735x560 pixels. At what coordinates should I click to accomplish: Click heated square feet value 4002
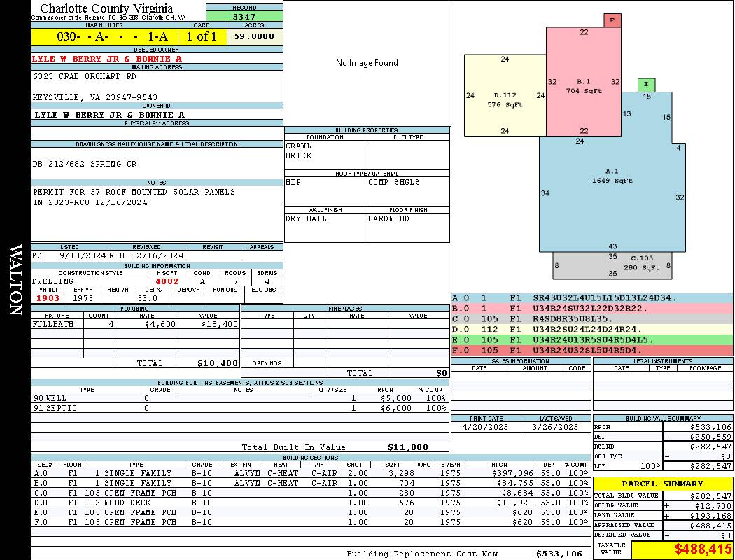click(x=167, y=281)
